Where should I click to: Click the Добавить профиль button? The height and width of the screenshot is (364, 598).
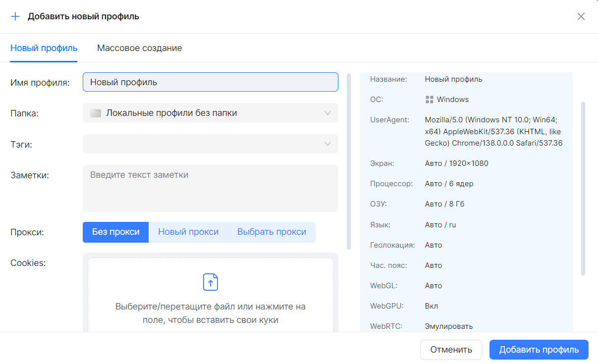[x=539, y=350]
